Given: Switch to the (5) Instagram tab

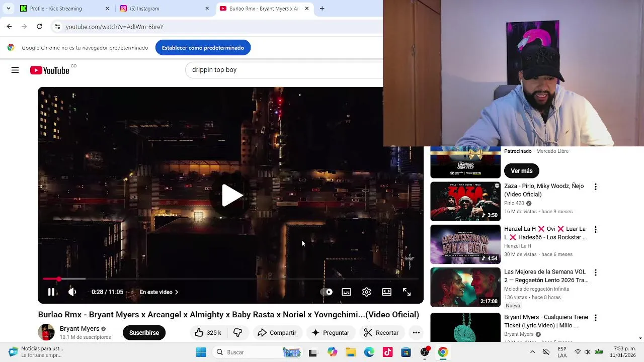Looking at the screenshot, I should pos(163,9).
